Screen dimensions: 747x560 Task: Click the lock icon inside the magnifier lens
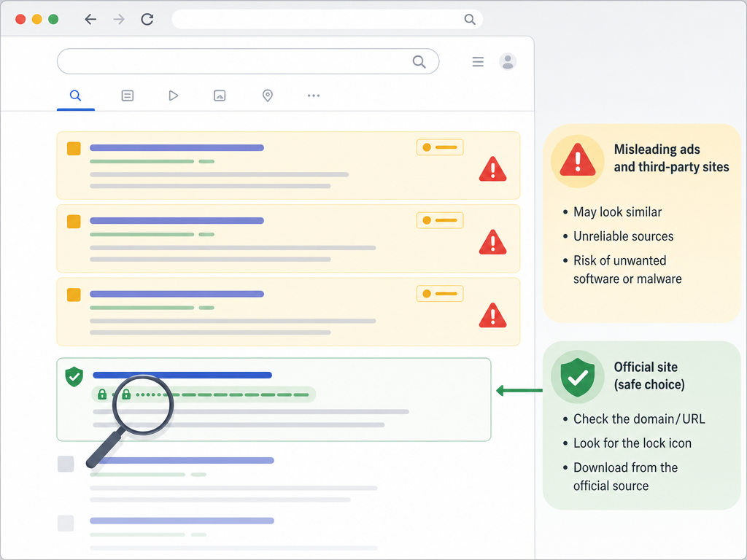[126, 394]
